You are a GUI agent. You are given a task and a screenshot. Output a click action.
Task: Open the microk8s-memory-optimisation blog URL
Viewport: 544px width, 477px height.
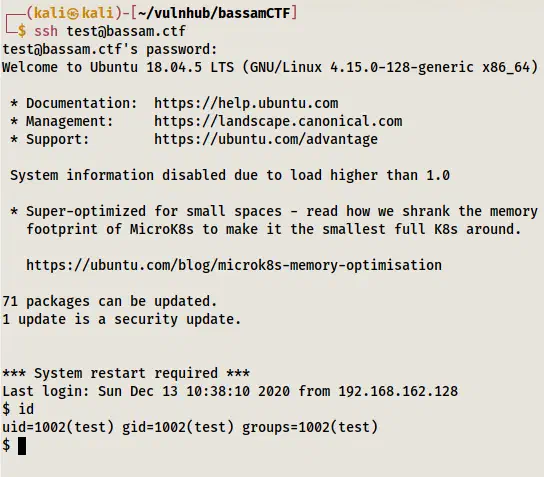pos(234,265)
